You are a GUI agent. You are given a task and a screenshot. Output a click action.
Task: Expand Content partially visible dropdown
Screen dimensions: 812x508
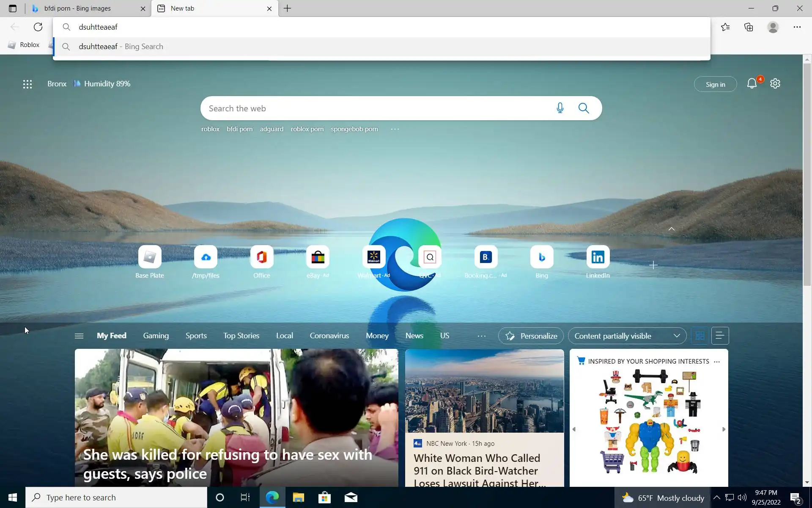(627, 336)
